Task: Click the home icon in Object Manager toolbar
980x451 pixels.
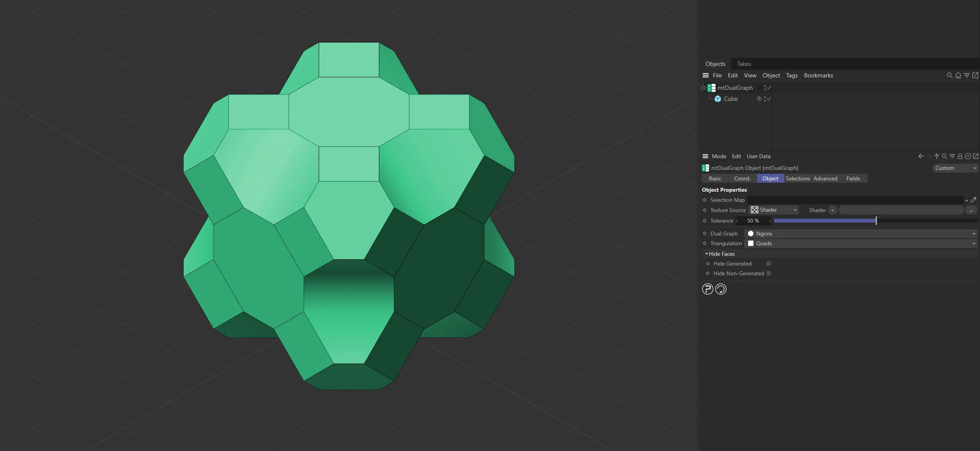Action: tap(958, 75)
